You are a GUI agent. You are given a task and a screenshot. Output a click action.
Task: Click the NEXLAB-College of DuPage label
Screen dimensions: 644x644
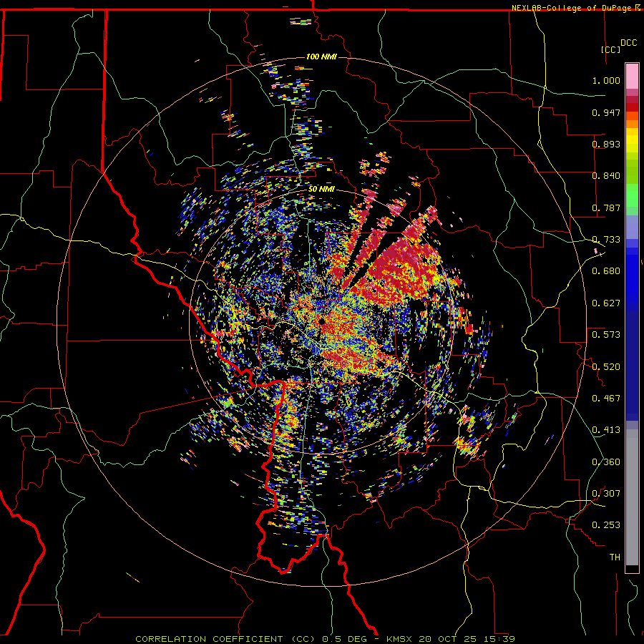(571, 8)
